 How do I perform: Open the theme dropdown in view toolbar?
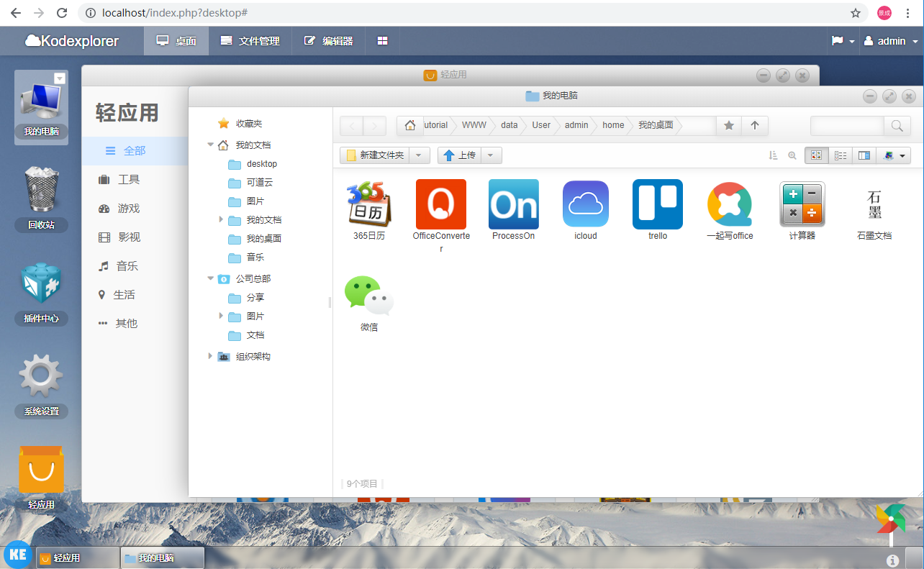pos(894,155)
